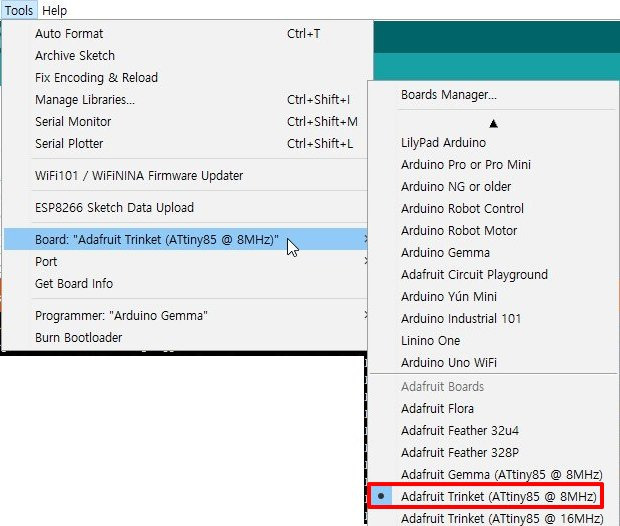
Task: Pick the Adafruit Flora board
Action: [x=493, y=409]
